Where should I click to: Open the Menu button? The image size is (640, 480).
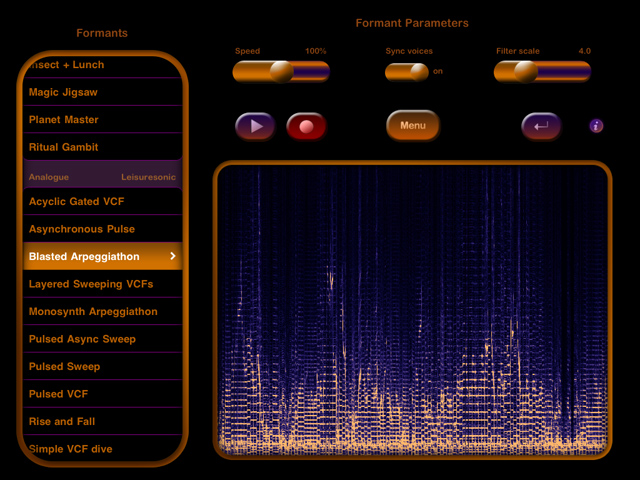pyautogui.click(x=413, y=126)
